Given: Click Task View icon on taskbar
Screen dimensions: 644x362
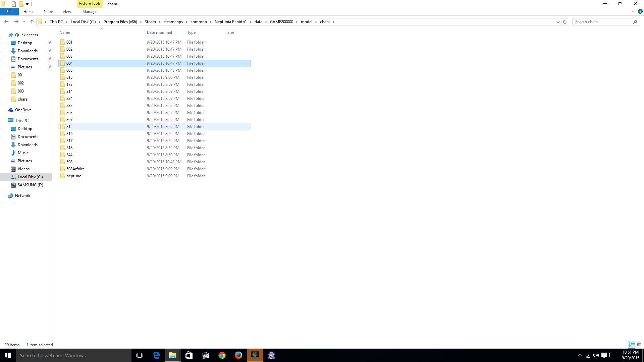Looking at the screenshot, I should pos(140,355).
